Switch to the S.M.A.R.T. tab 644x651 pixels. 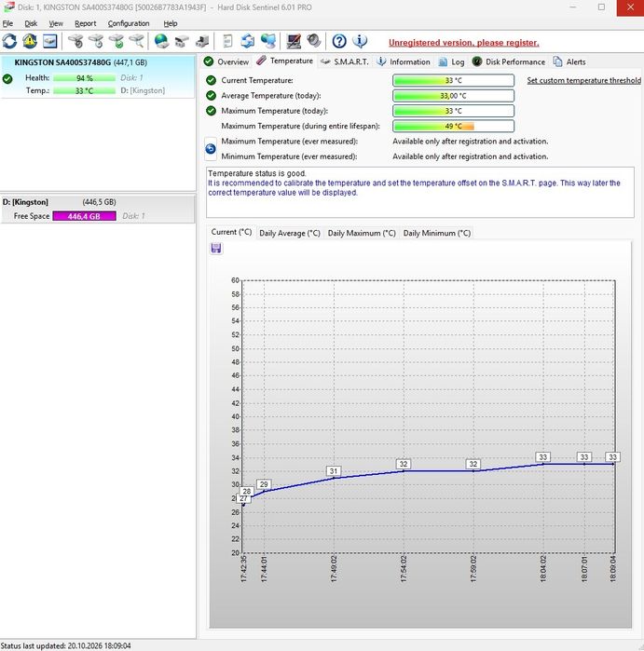coord(345,61)
